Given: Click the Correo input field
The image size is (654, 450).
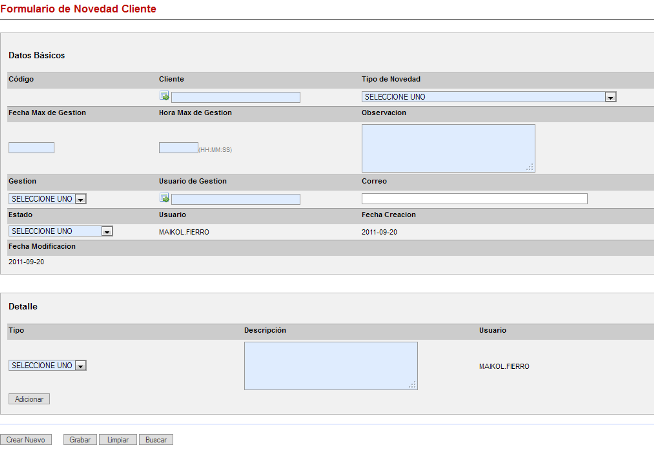Looking at the screenshot, I should tap(474, 199).
